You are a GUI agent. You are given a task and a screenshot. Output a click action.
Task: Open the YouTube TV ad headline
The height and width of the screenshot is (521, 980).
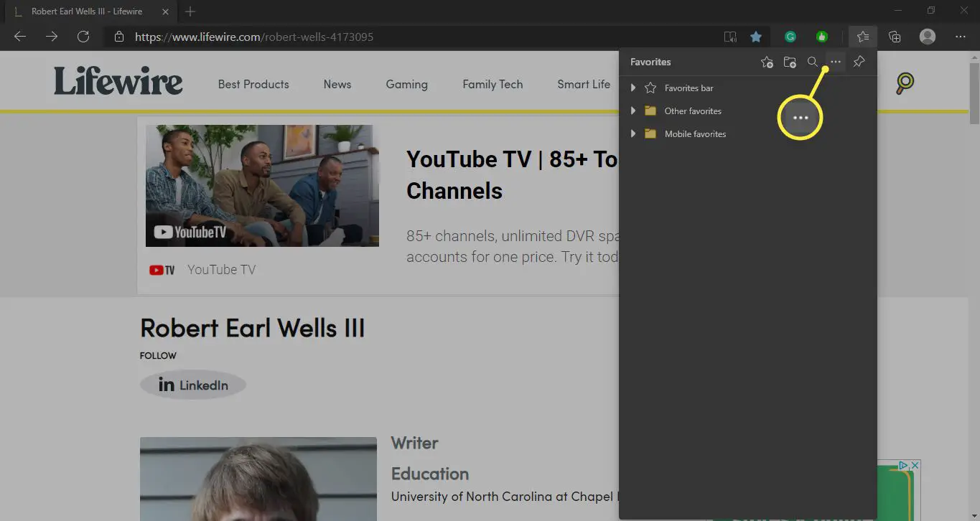point(513,174)
